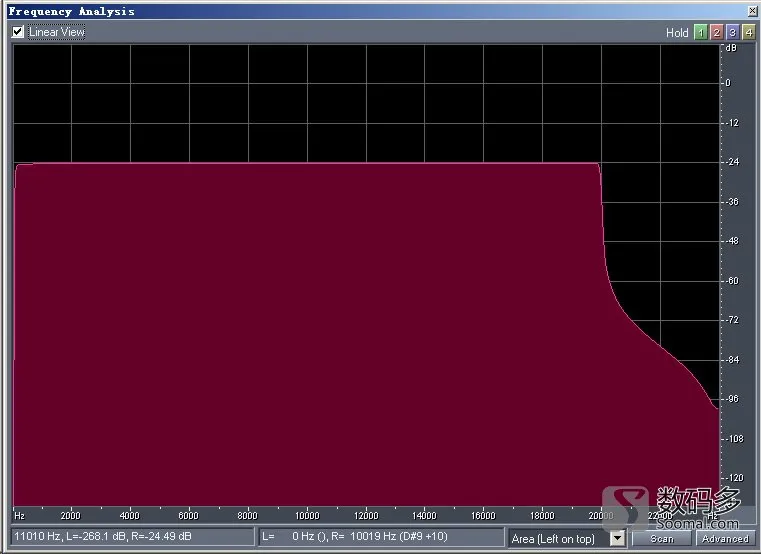Screen dimensions: 761x554
Task: Click the 11010 Hz status readout
Action: point(132,537)
